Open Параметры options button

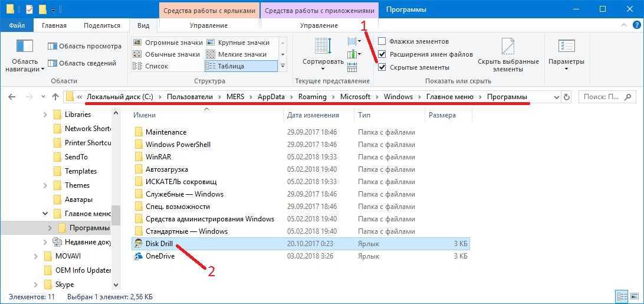(566, 55)
